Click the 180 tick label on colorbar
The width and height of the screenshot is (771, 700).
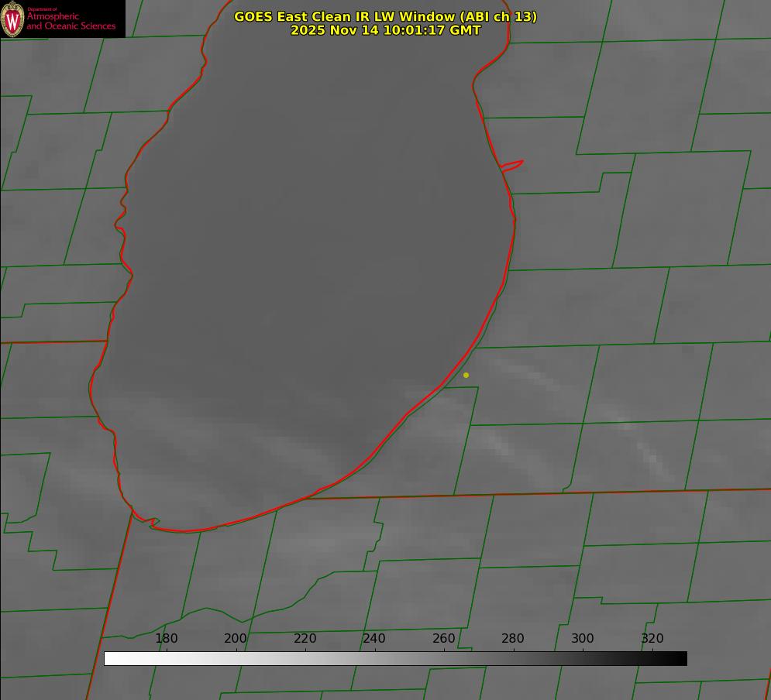click(x=167, y=639)
